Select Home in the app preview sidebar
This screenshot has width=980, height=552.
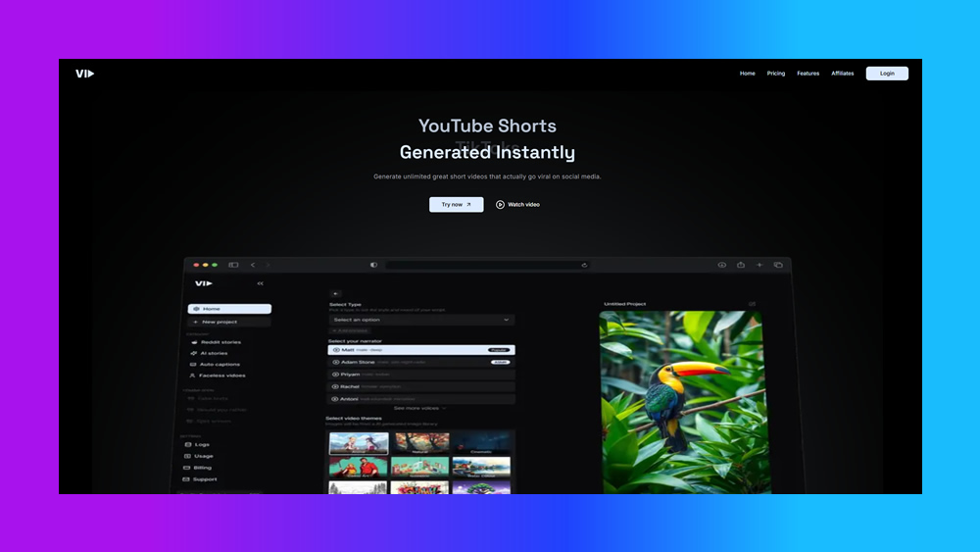tap(229, 309)
